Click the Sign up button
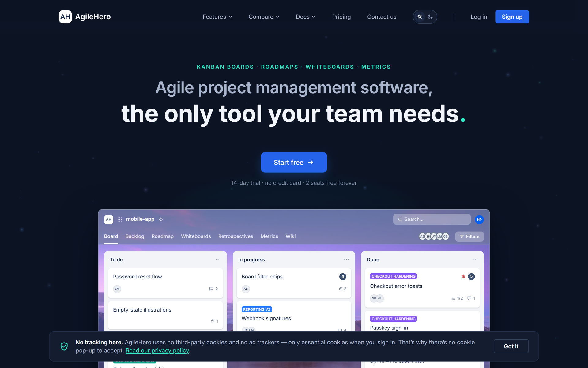The width and height of the screenshot is (588, 368). [x=512, y=17]
